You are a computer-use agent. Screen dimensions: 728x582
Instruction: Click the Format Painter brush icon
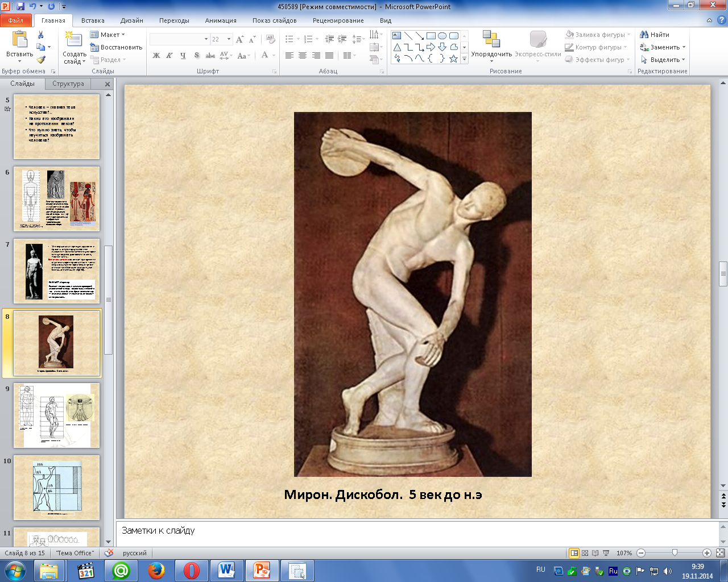pyautogui.click(x=40, y=59)
